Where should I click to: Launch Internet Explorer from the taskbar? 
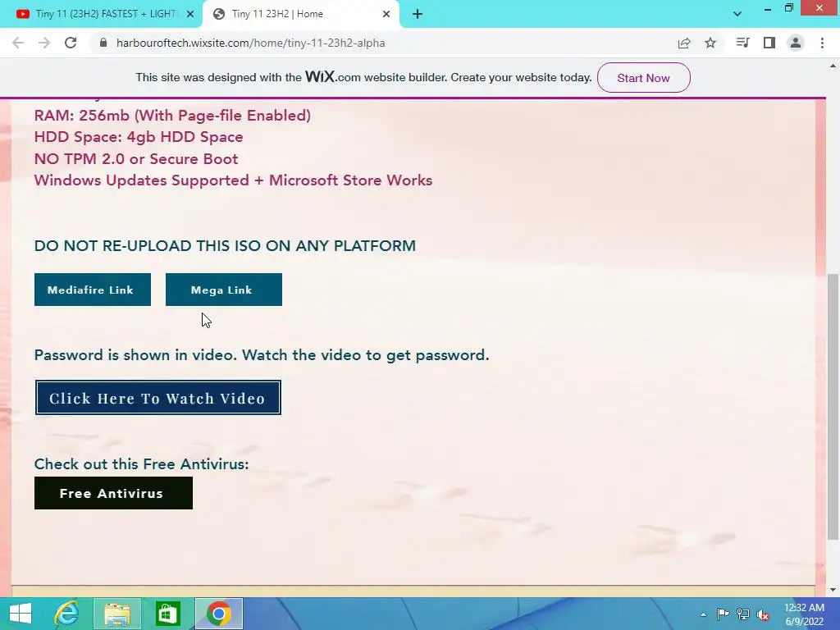click(67, 614)
